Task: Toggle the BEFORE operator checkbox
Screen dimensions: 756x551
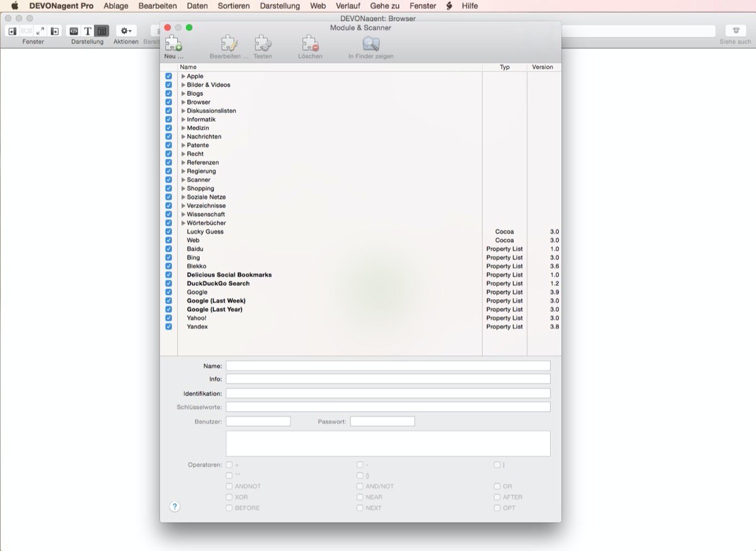Action: [x=229, y=508]
